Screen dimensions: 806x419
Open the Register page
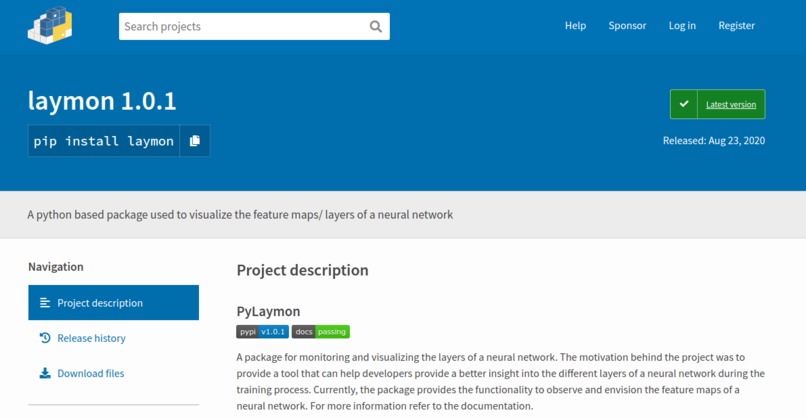coord(737,26)
